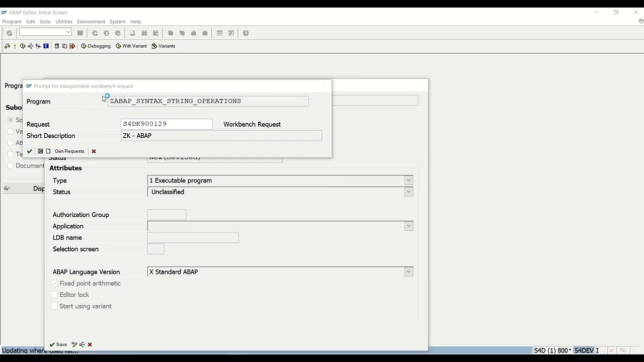Click the Enter checkmark icon in standard toolbar
This screenshot has width=644, height=362.
point(9,33)
